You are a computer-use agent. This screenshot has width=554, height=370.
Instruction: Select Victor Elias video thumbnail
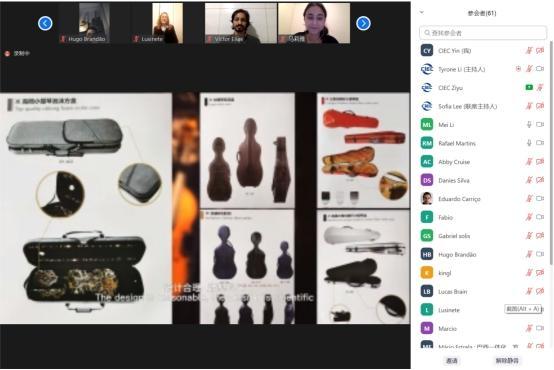click(241, 23)
